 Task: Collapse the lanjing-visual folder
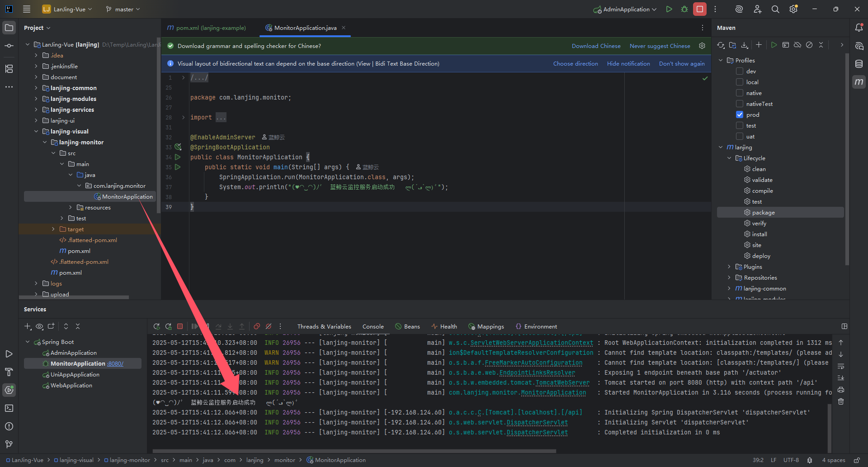(x=36, y=131)
